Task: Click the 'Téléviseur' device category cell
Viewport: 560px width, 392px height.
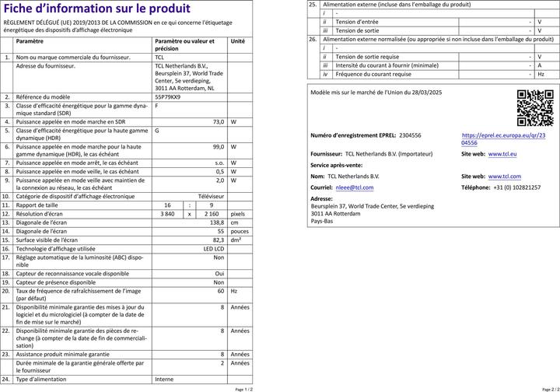Action: (x=210, y=198)
